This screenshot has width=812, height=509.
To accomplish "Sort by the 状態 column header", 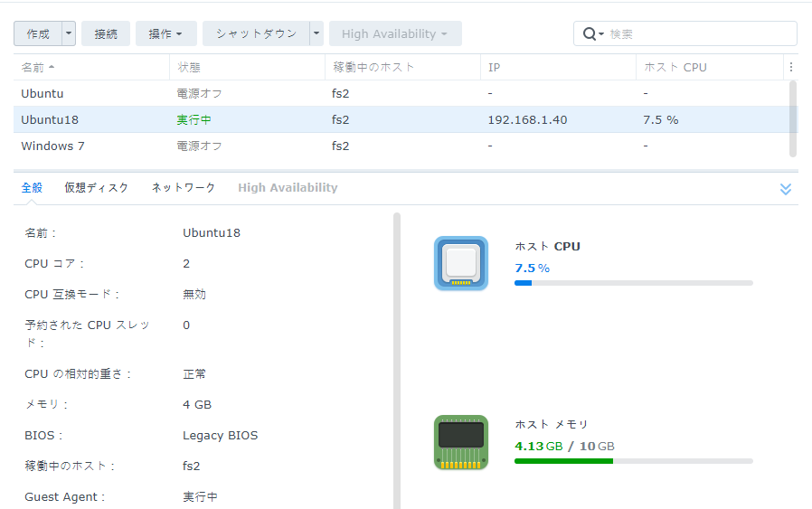I will (247, 67).
